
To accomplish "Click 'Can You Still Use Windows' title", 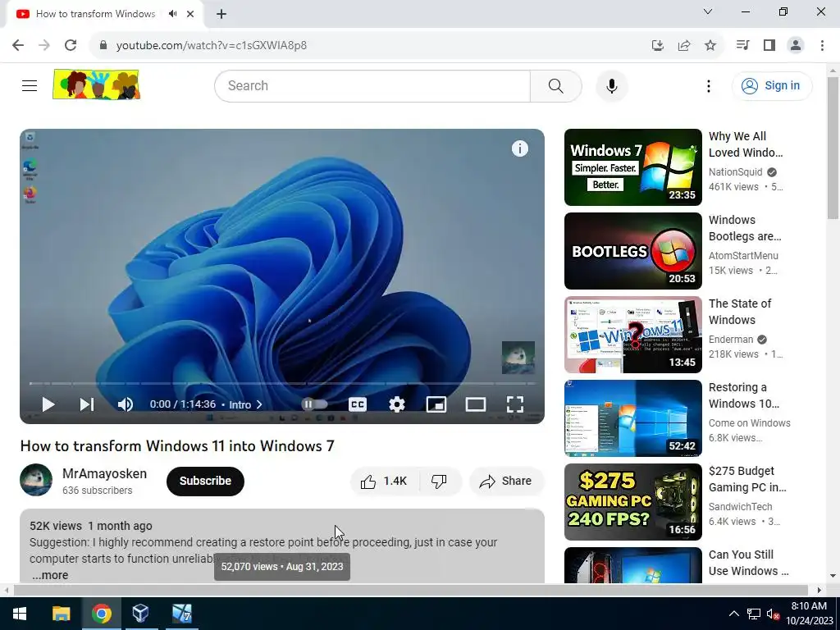I will click(x=748, y=563).
